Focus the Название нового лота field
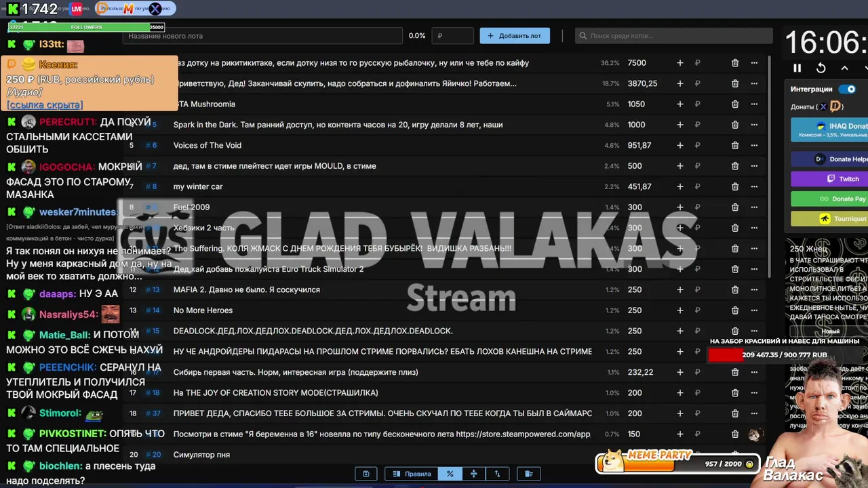 pos(262,36)
